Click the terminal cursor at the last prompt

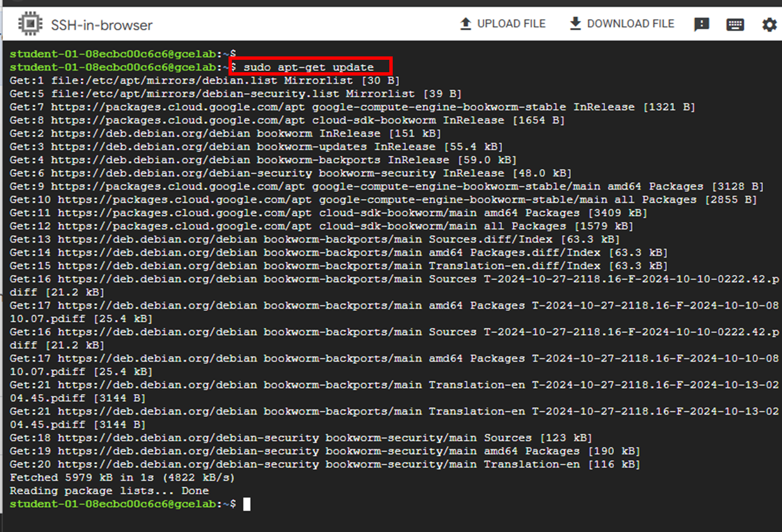(x=247, y=504)
